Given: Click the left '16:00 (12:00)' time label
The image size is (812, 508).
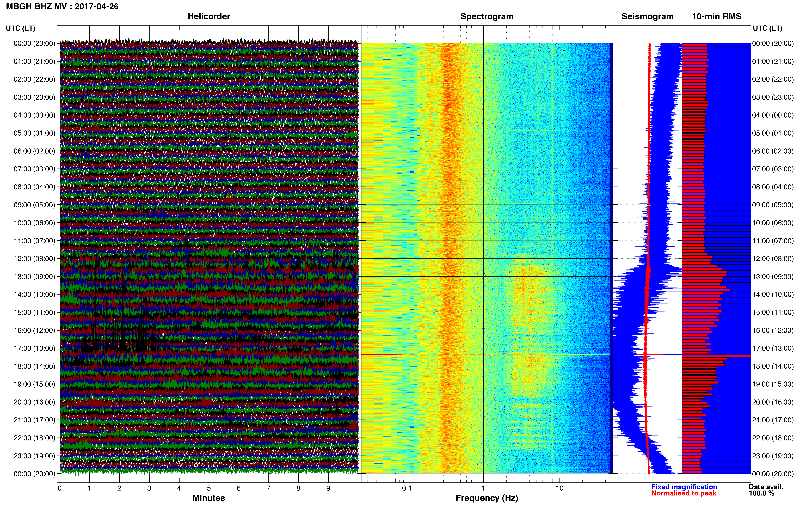Looking at the screenshot, I should 34,330.
